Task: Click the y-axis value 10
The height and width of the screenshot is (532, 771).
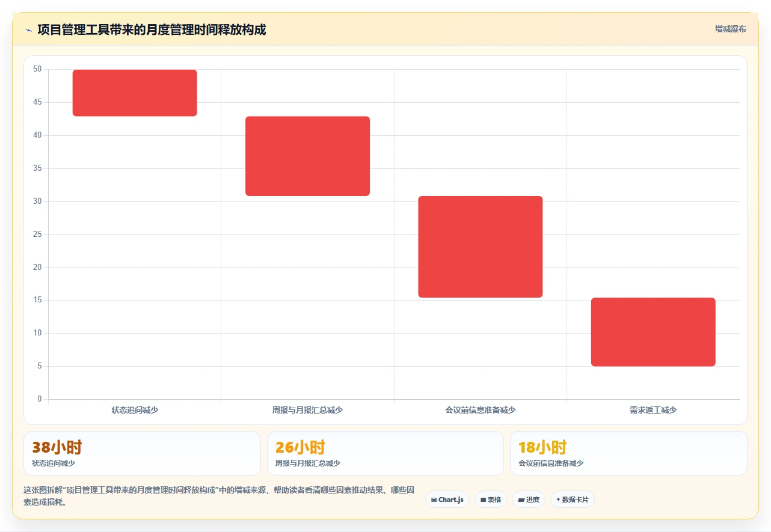Action: [x=37, y=333]
